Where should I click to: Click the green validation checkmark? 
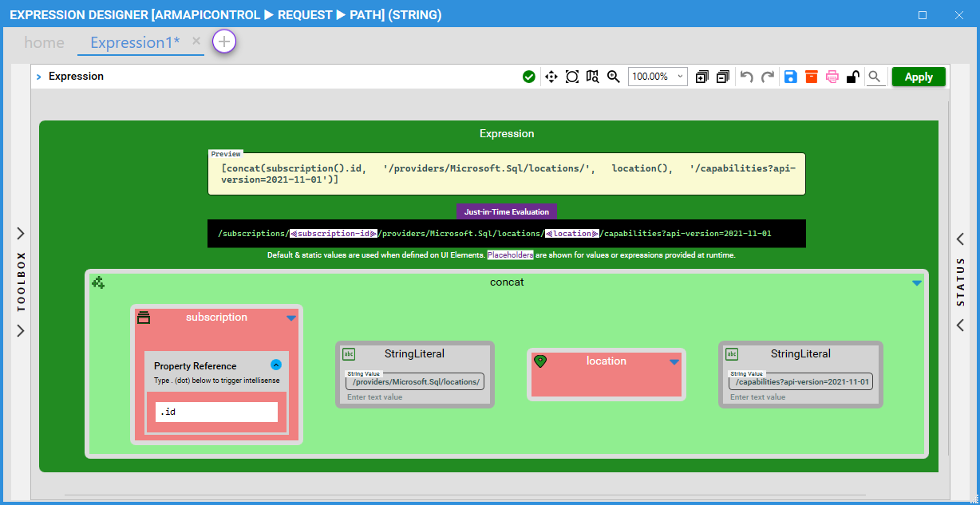point(528,77)
